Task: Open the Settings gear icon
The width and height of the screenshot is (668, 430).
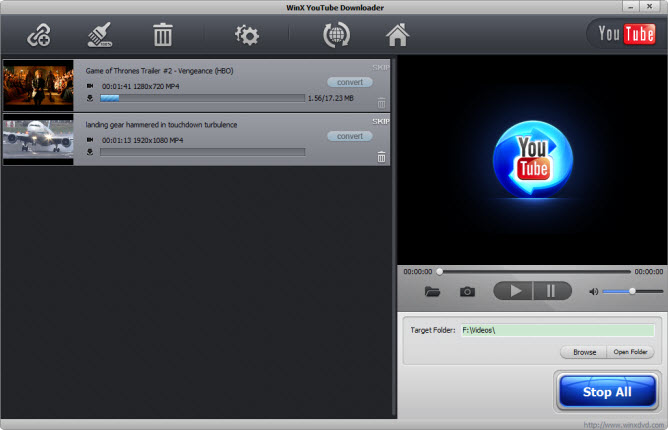Action: click(x=247, y=35)
